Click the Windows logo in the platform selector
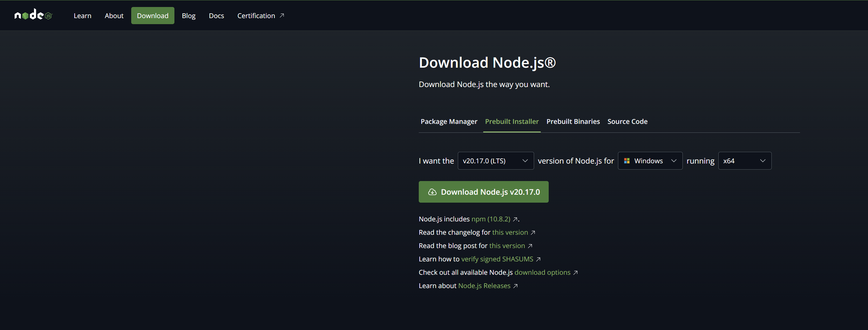Image resolution: width=868 pixels, height=330 pixels. coord(627,161)
